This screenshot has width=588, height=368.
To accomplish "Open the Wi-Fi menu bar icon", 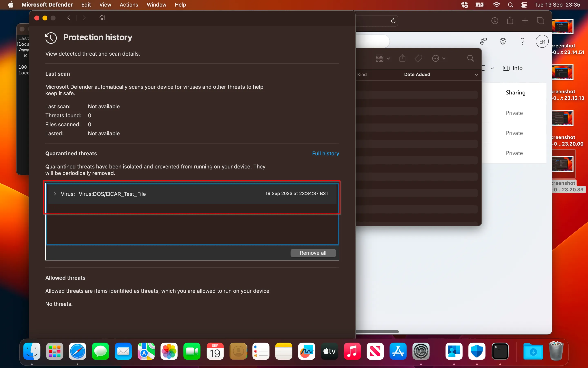I will 496,5.
